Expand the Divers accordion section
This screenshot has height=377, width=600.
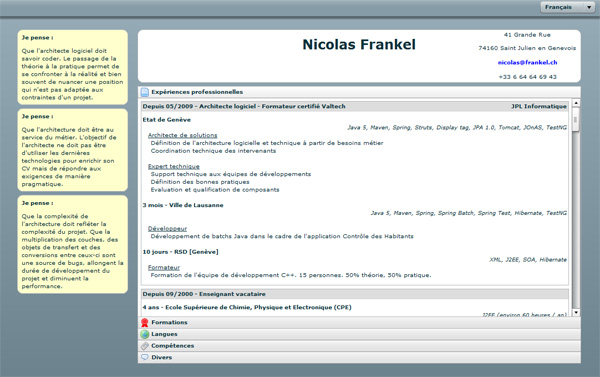coord(359,357)
